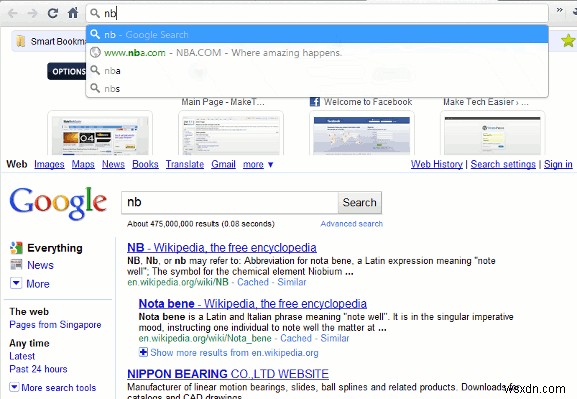Focus the Google search box containing 'nb'
The width and height of the screenshot is (577, 399).
click(x=230, y=202)
